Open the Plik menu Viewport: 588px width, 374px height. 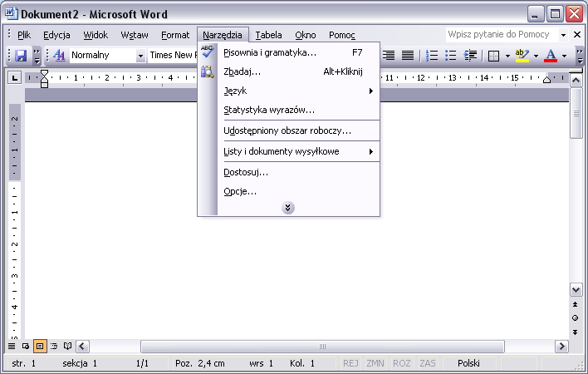[x=24, y=35]
